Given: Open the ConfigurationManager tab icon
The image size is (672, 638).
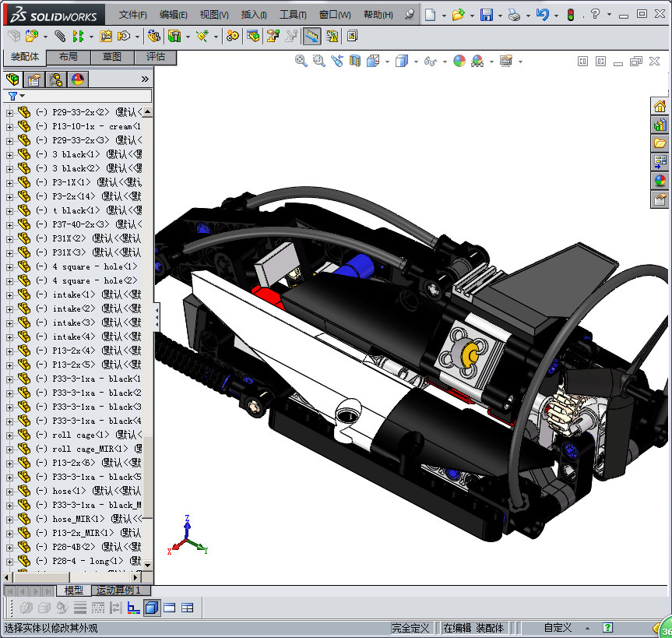Looking at the screenshot, I should coord(56,79).
